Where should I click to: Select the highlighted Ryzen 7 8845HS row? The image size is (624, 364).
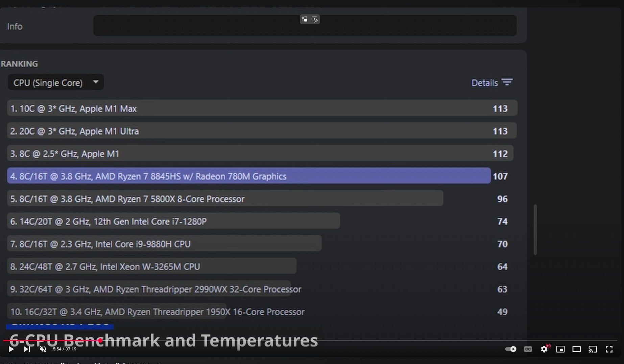pos(249,176)
